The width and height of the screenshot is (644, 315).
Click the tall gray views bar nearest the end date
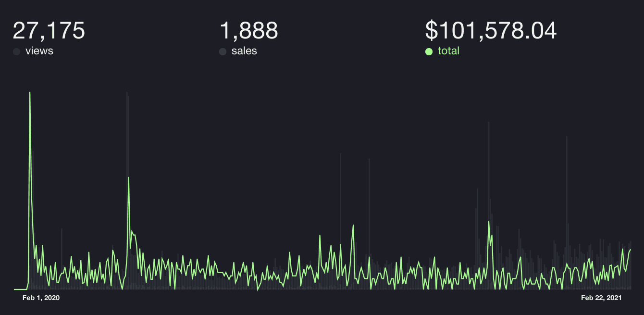coord(567,137)
